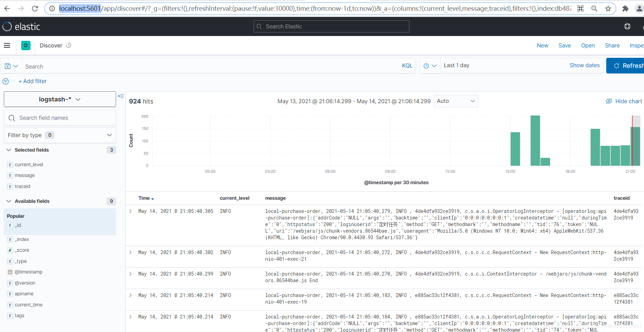
Task: Click Share in the top menu
Action: pos(612,45)
